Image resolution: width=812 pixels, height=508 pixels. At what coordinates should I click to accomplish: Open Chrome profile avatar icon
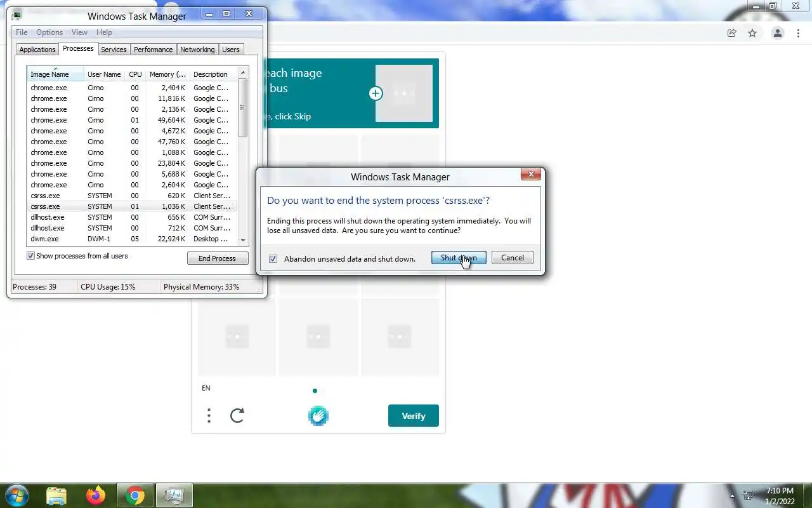pyautogui.click(x=777, y=33)
